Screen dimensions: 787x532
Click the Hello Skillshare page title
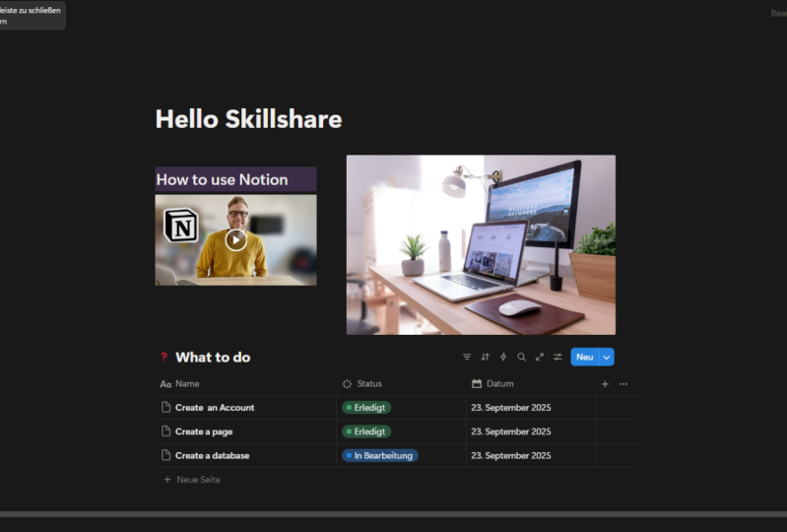coord(248,119)
